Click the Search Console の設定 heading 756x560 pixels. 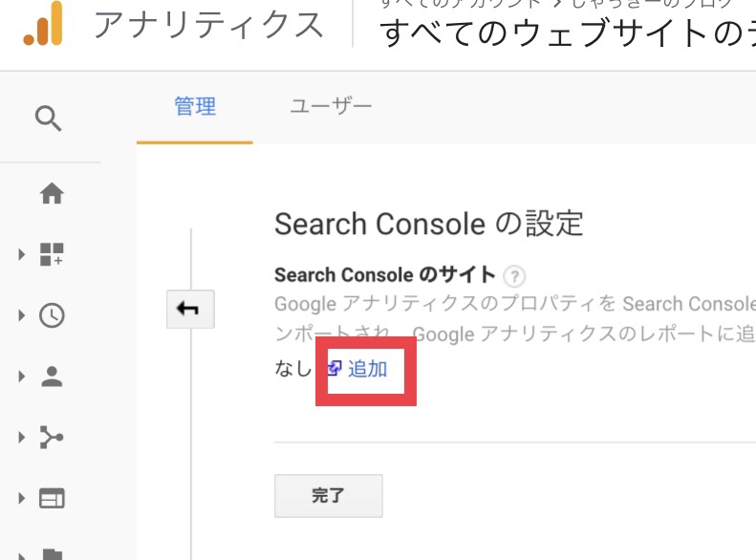click(x=428, y=225)
